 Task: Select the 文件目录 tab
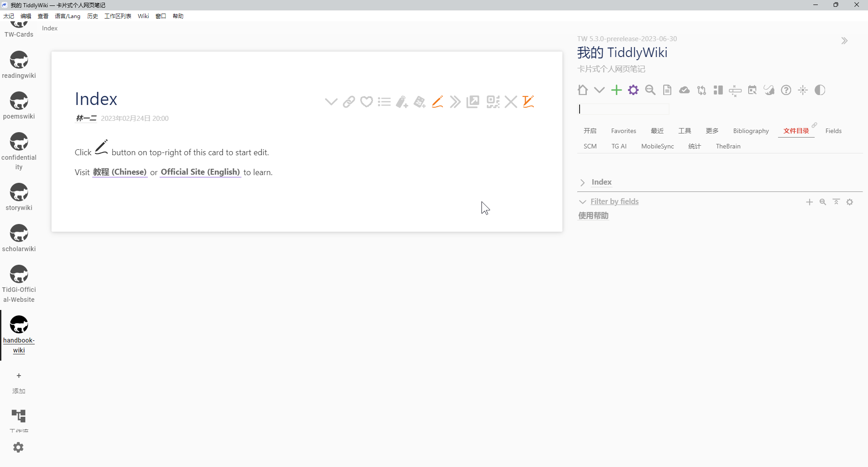[x=796, y=131]
